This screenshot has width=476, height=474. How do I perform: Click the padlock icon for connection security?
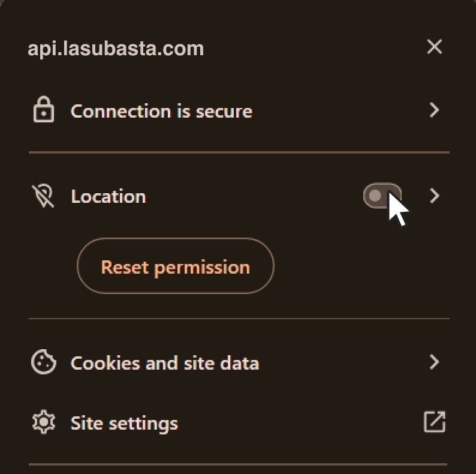43,111
